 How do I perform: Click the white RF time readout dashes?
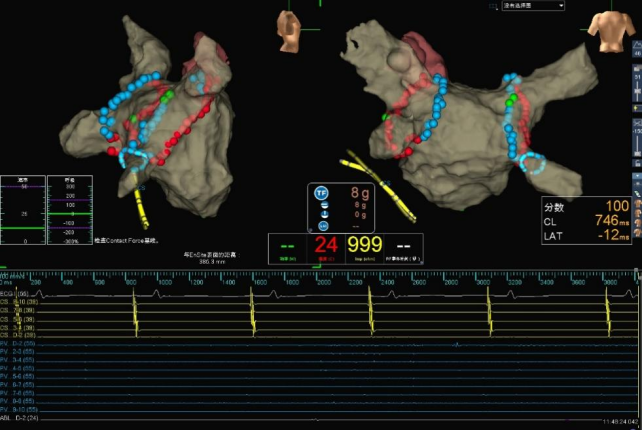pos(403,247)
